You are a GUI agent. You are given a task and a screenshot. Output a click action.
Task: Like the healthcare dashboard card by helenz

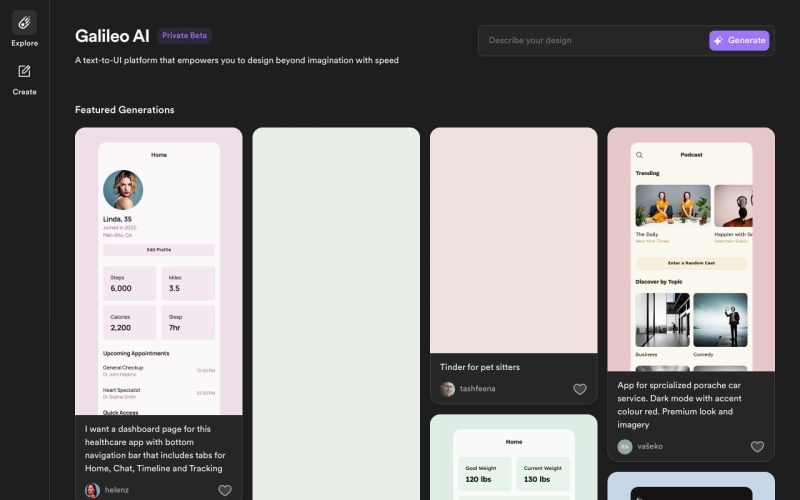(x=225, y=490)
